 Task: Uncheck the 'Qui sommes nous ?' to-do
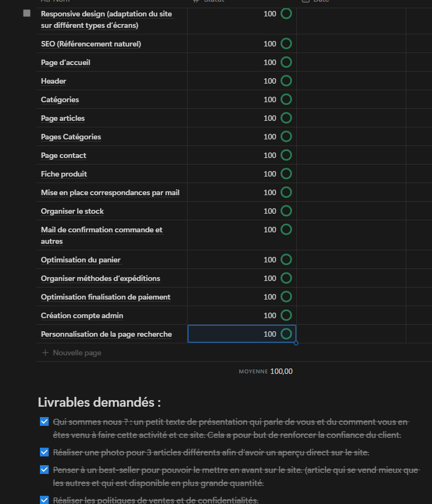coord(44,422)
